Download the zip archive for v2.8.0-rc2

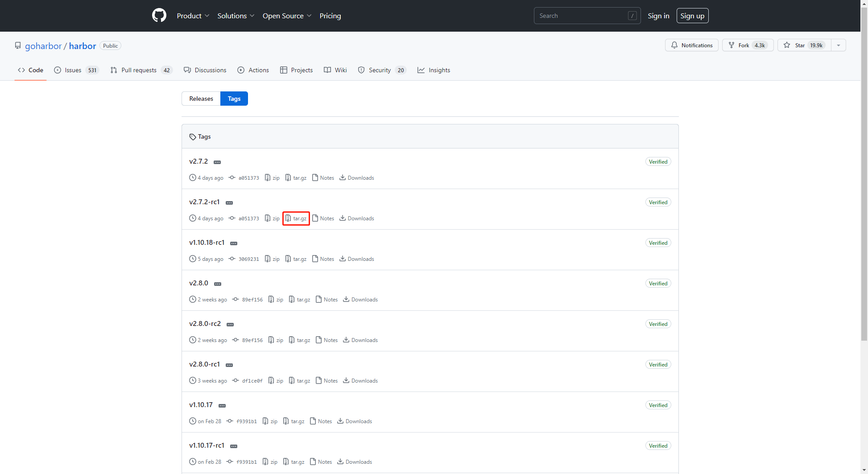click(276, 340)
